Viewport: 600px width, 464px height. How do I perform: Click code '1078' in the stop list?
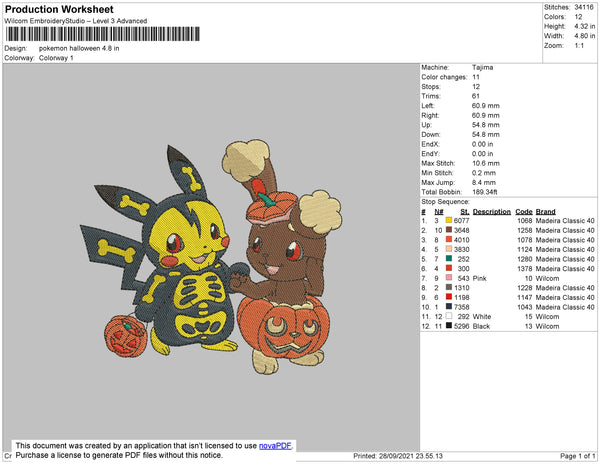(525, 240)
